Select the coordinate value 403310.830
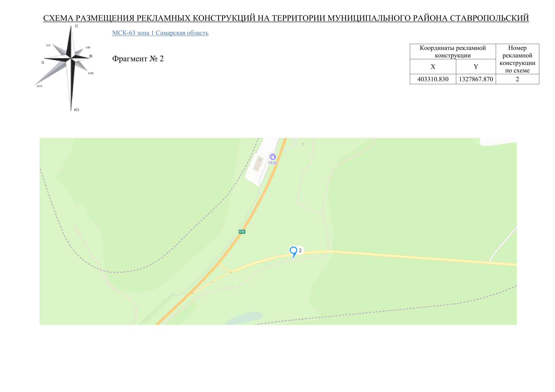 click(433, 79)
